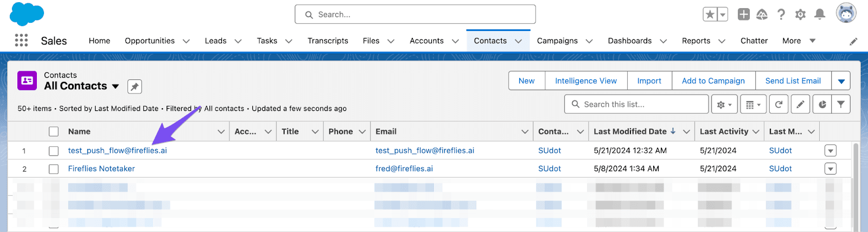The width and height of the screenshot is (868, 232).
Task: Open the Help question mark icon
Action: (781, 15)
